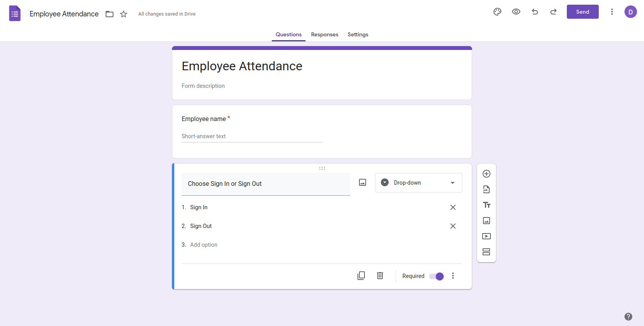Viewport: 644px width, 326px height.
Task: Click Add option in the list
Action: click(204, 245)
